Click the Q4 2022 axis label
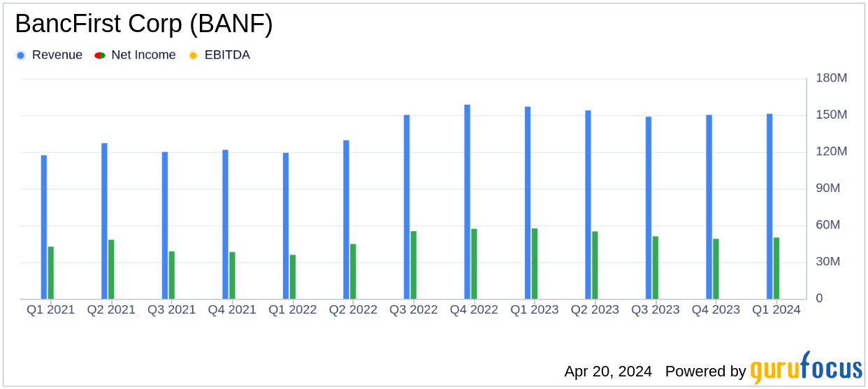The width and height of the screenshot is (868, 389). [x=474, y=309]
